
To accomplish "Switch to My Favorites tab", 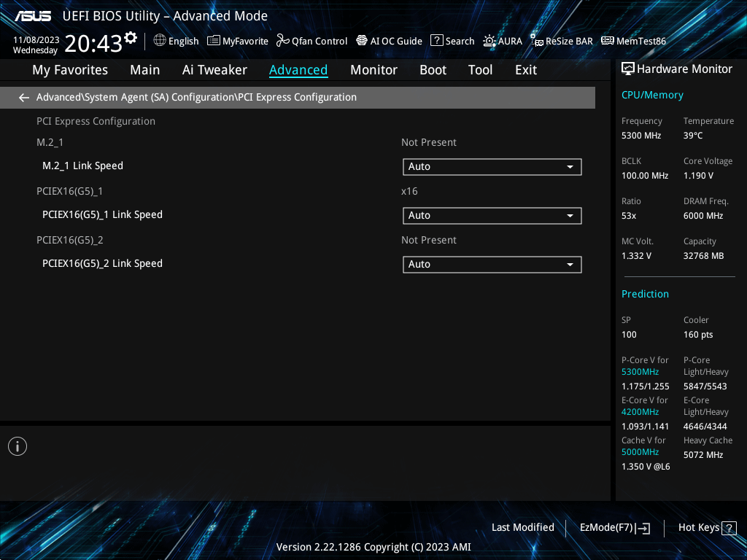I will [70, 70].
